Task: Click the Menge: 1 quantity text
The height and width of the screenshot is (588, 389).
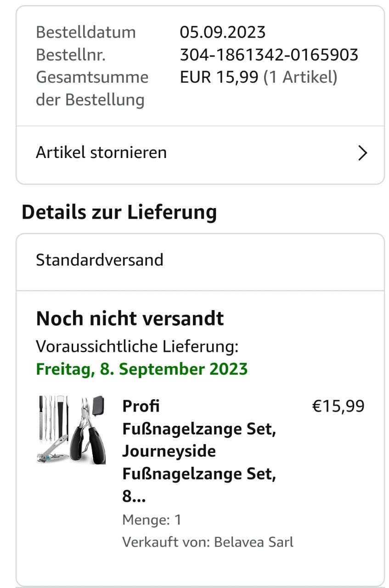Action: tap(152, 520)
